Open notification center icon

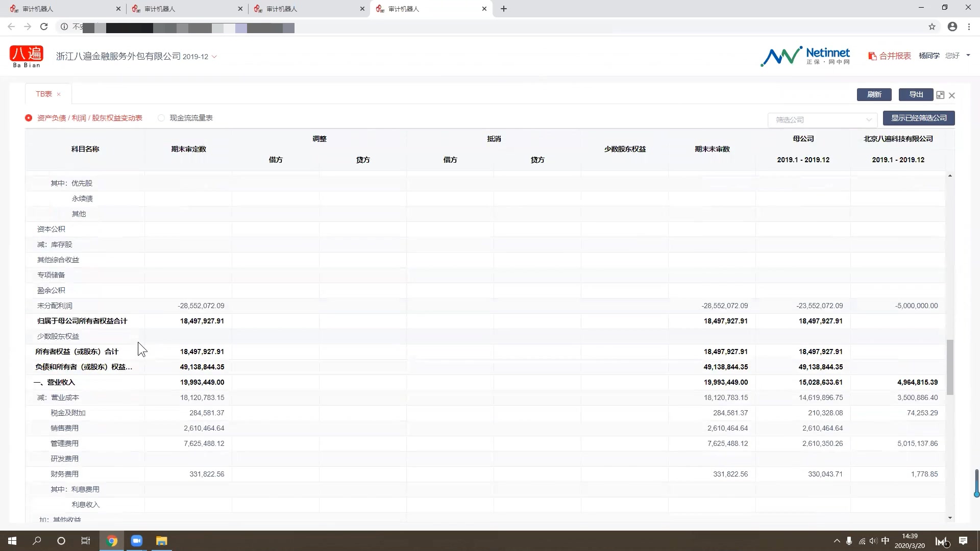click(x=963, y=541)
